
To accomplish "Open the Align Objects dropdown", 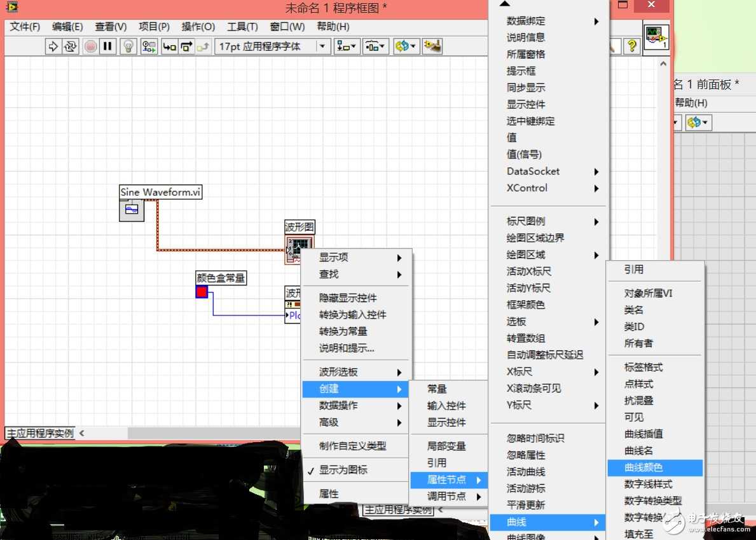I will coord(347,46).
